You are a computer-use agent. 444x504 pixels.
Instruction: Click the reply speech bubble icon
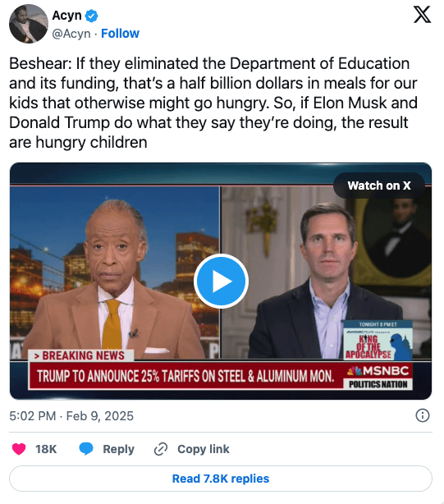click(x=86, y=449)
